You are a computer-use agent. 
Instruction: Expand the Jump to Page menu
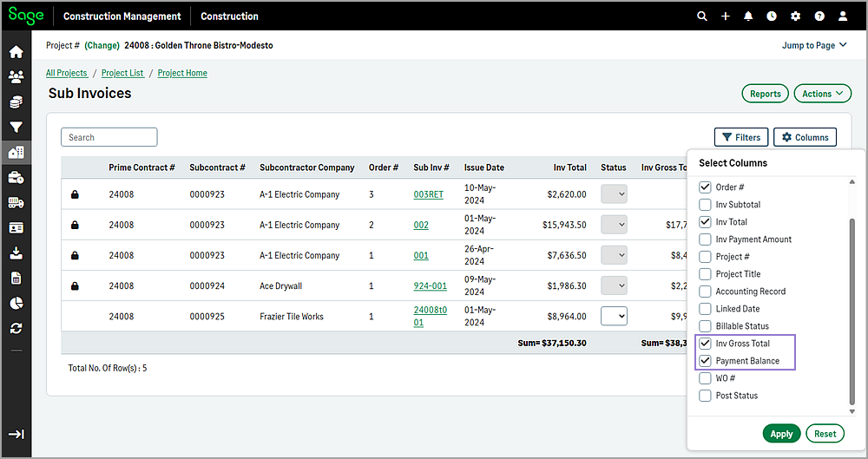click(x=814, y=45)
